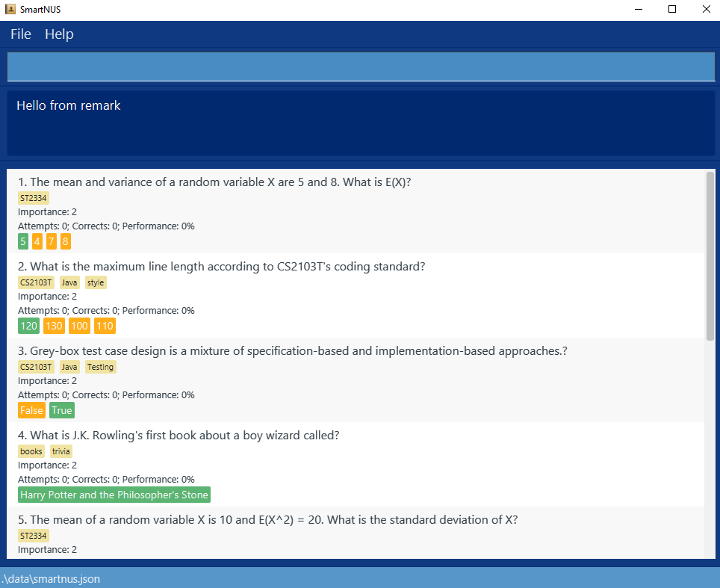Select the ST2334 tag on question 1
Image resolution: width=720 pixels, height=588 pixels.
tap(33, 197)
